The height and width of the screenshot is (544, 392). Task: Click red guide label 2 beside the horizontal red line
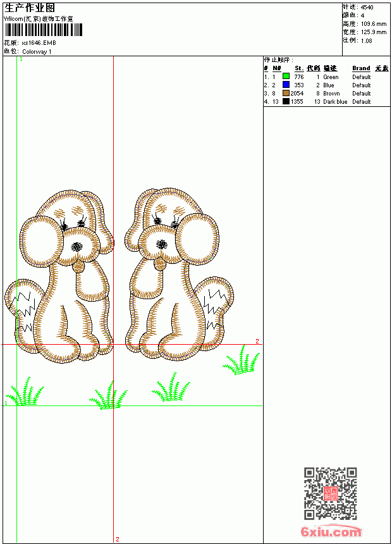pyautogui.click(x=257, y=342)
